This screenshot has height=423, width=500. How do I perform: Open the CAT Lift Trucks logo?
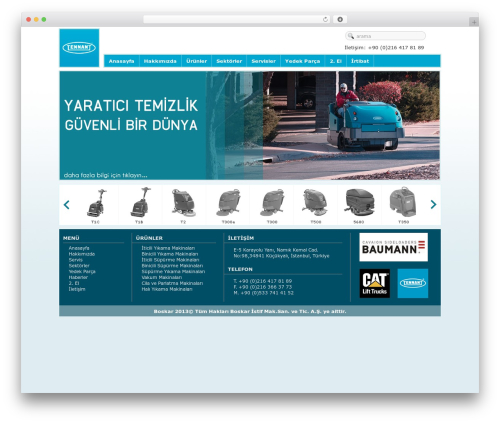pos(375,283)
